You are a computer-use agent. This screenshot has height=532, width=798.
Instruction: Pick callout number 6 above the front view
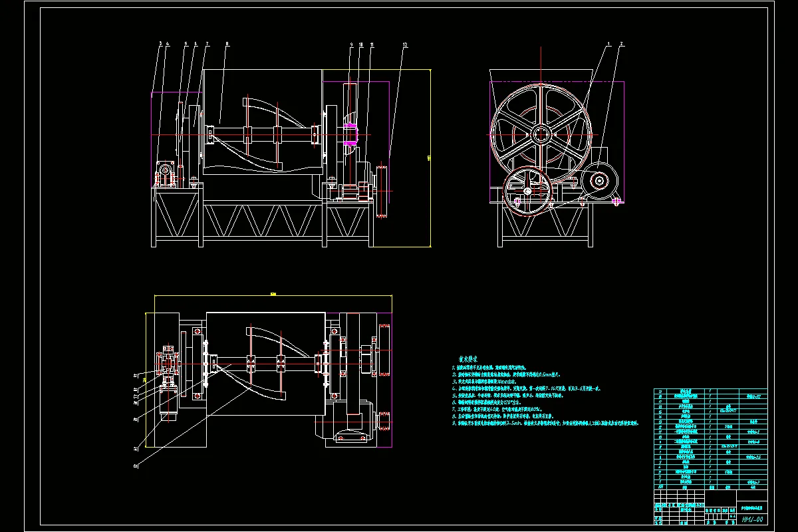tap(196, 45)
